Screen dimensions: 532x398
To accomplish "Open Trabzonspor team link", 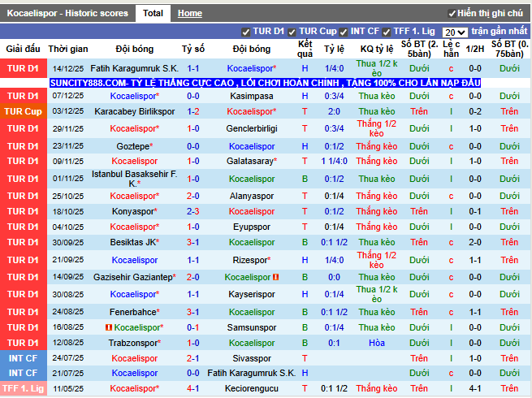I will click(133, 343).
